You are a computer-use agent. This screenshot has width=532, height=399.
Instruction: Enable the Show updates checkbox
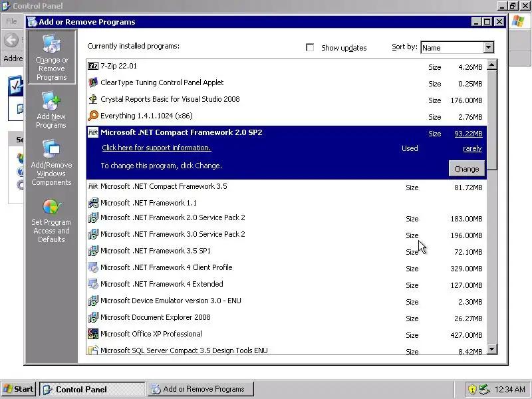[x=310, y=47]
